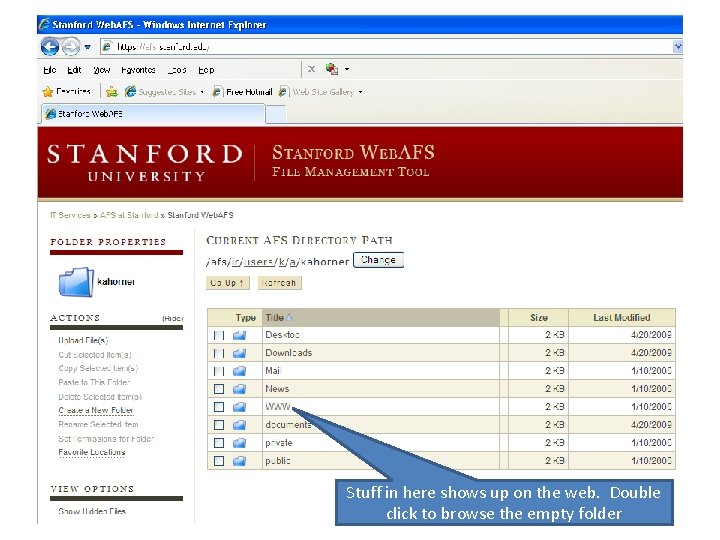
Task: Check the documents row checkbox
Action: click(x=219, y=425)
